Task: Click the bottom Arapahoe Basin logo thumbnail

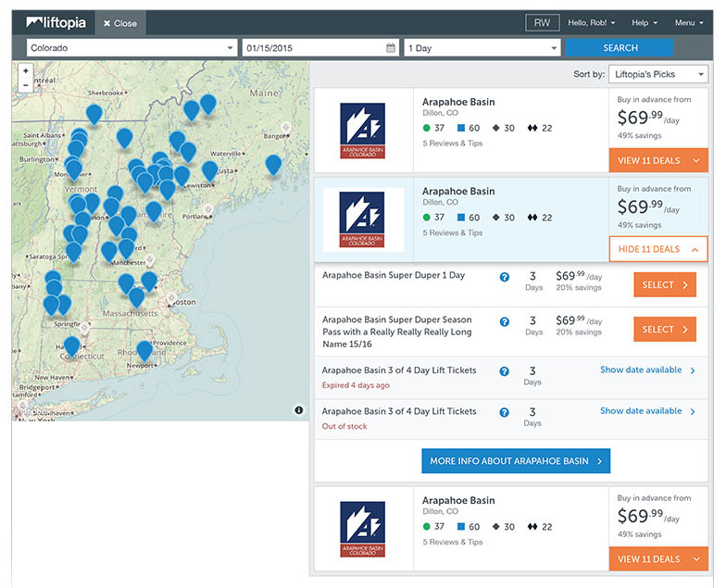Action: [x=363, y=530]
